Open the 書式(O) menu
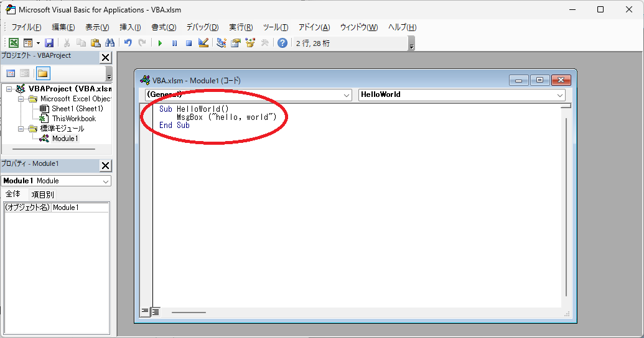644x338 pixels. pyautogui.click(x=164, y=27)
